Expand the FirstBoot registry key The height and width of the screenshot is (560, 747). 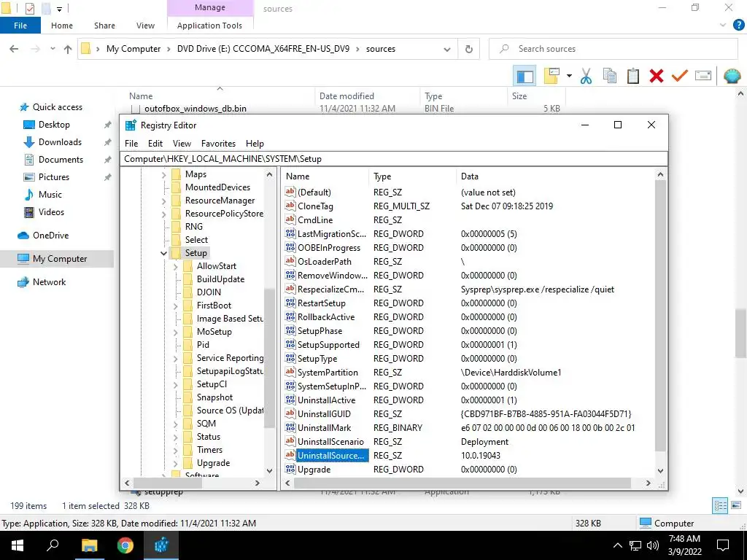(x=175, y=306)
